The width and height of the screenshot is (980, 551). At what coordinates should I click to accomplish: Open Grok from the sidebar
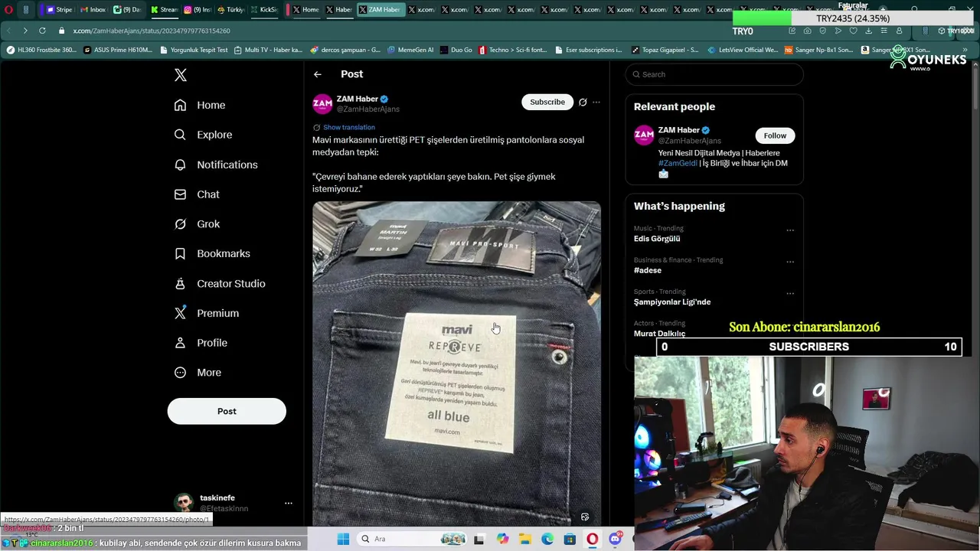coord(197,224)
